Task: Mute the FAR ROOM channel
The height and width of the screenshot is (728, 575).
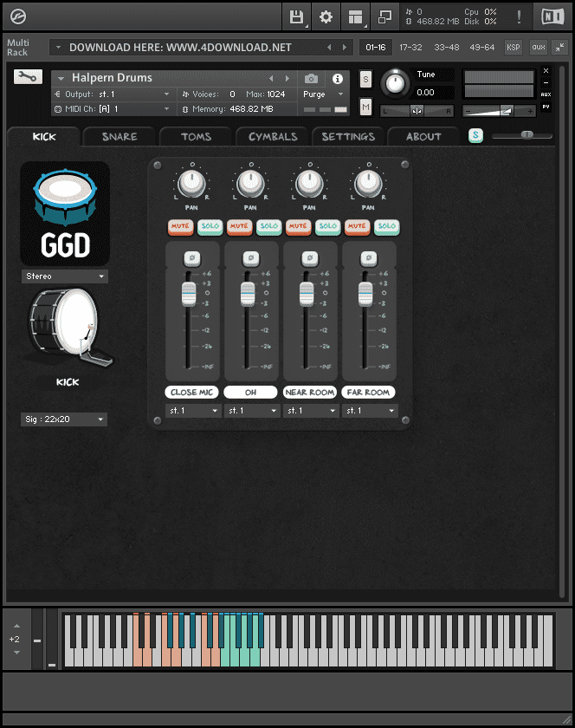Action: coord(357,226)
